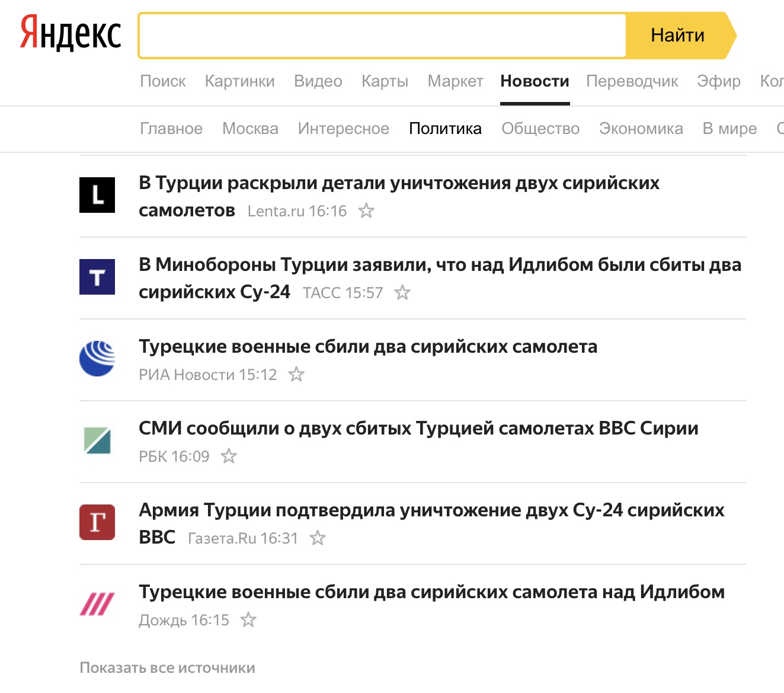Image resolution: width=784 pixels, height=693 pixels.
Task: Select the Политика news category
Action: [446, 129]
